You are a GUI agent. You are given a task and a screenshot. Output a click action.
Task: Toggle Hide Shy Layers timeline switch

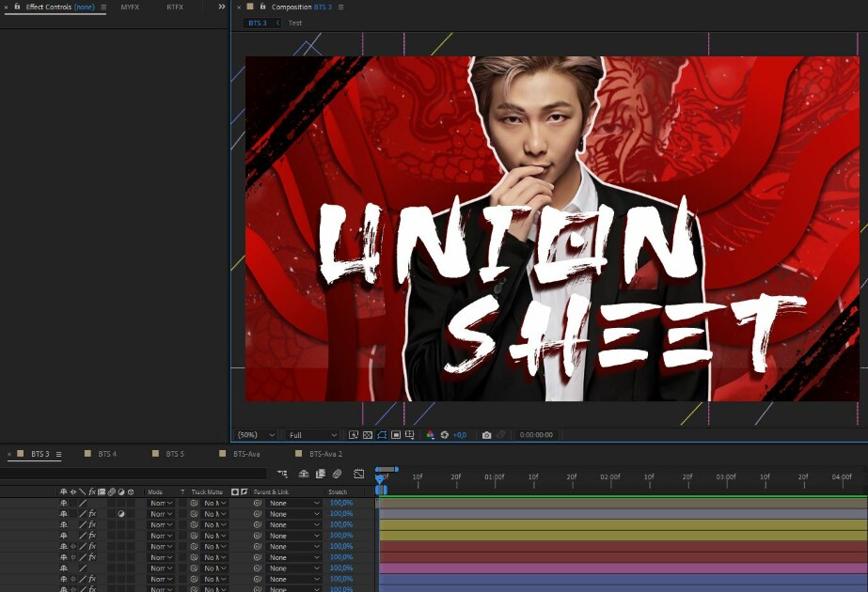coord(304,474)
